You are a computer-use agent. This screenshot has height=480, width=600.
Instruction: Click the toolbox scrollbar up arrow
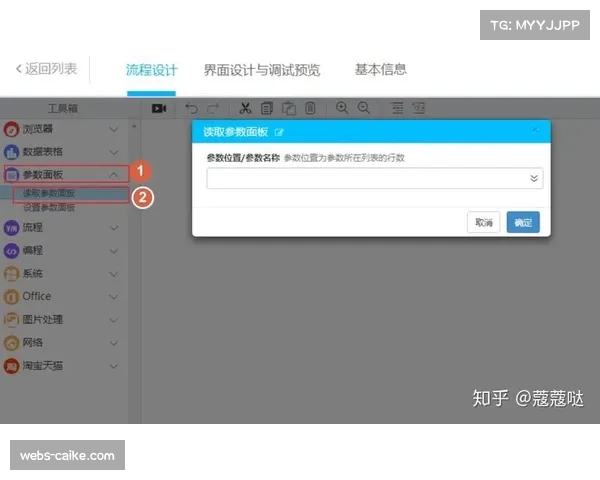tap(134, 126)
